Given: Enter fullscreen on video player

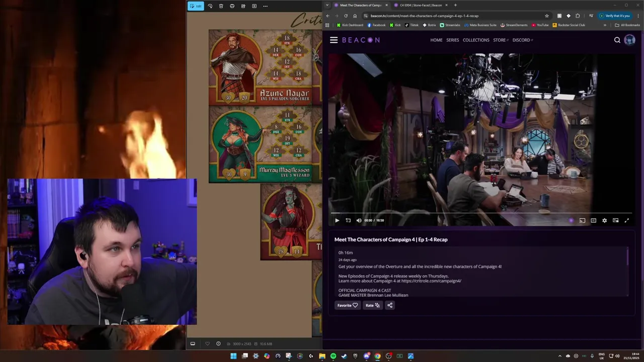Looking at the screenshot, I should point(626,220).
